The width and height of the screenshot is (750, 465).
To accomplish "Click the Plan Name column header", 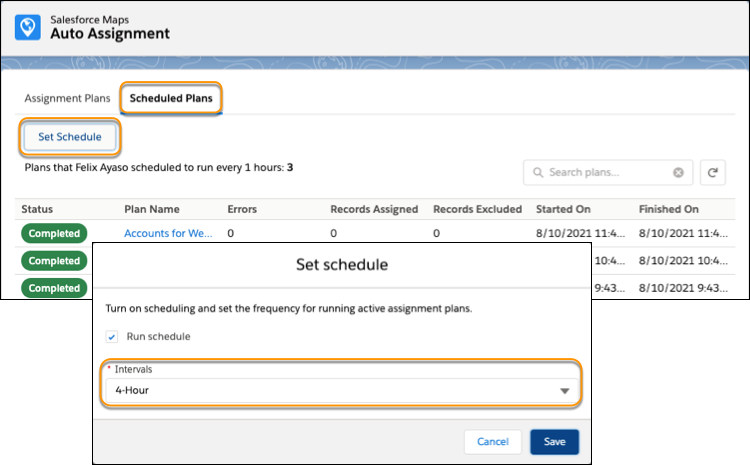I will click(x=152, y=209).
